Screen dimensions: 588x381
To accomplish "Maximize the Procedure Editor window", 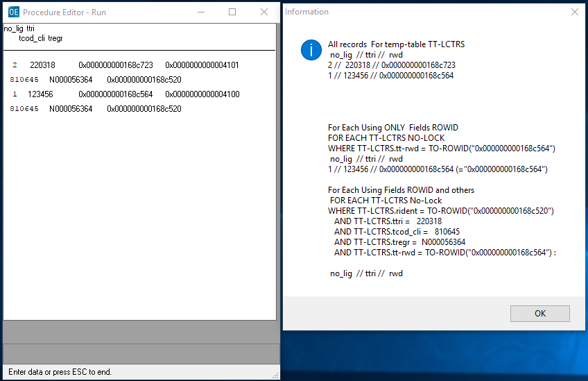I will 232,12.
